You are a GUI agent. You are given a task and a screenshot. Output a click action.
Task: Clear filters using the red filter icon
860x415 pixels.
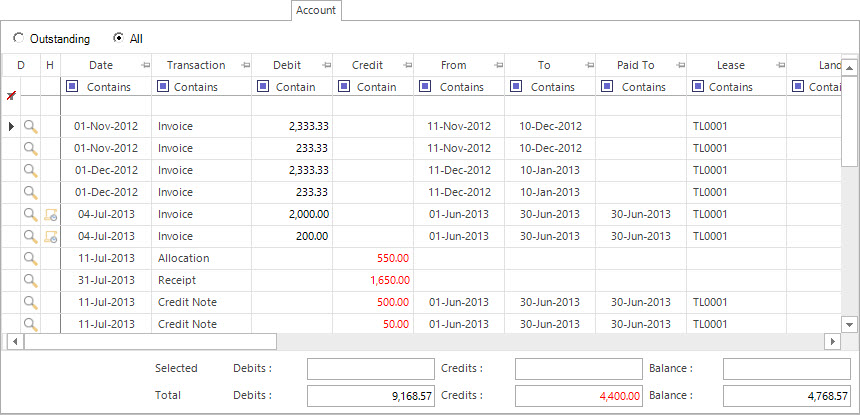point(10,95)
